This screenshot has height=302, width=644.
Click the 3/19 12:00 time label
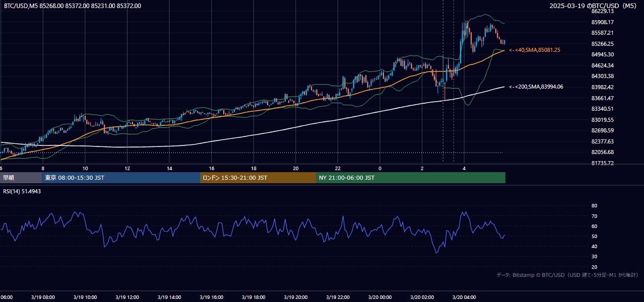point(127,297)
